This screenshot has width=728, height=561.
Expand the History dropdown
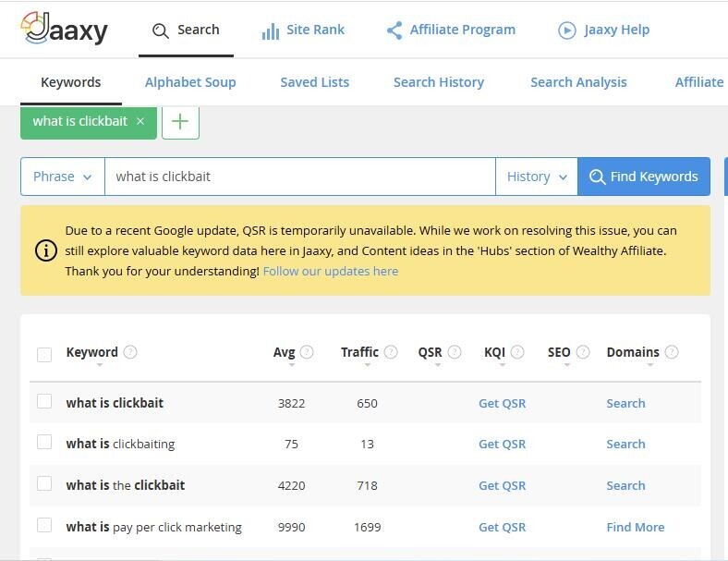point(536,177)
